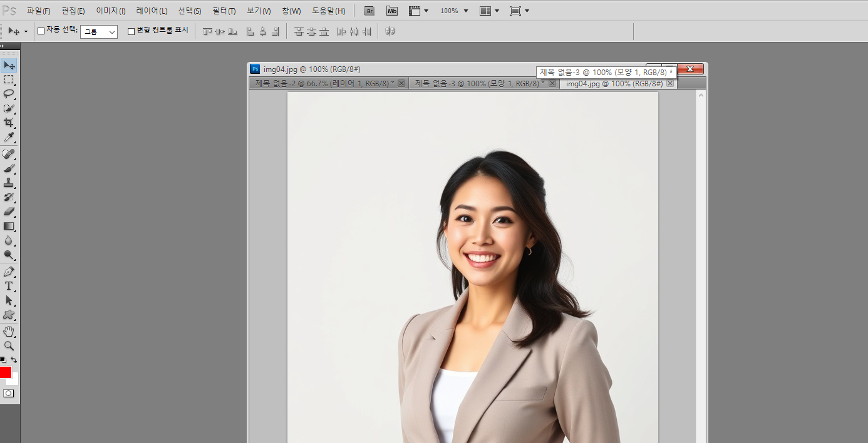868x443 pixels.
Task: Launch Adobe Bridge from the Br icon
Action: [369, 11]
